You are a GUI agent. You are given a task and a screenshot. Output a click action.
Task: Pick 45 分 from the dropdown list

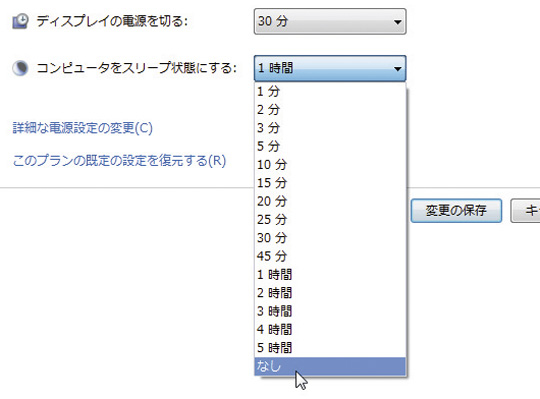click(x=330, y=256)
